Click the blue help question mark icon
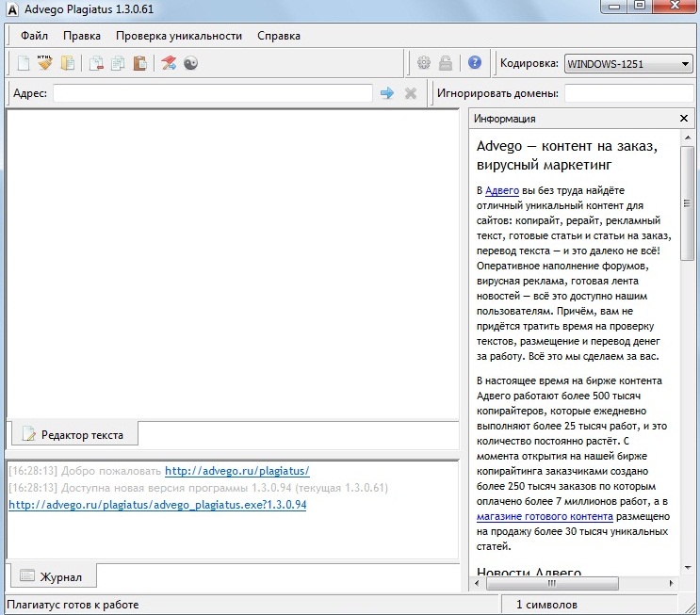The width and height of the screenshot is (700, 615). 474,63
